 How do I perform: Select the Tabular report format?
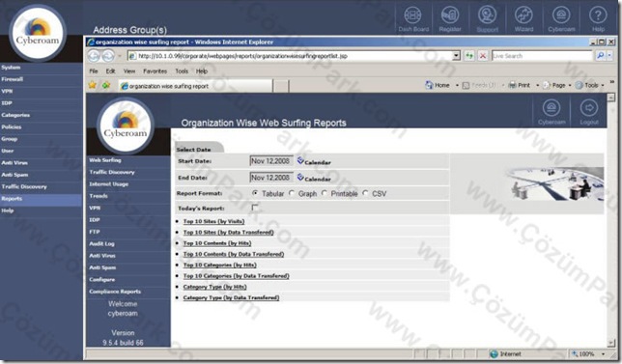click(255, 193)
